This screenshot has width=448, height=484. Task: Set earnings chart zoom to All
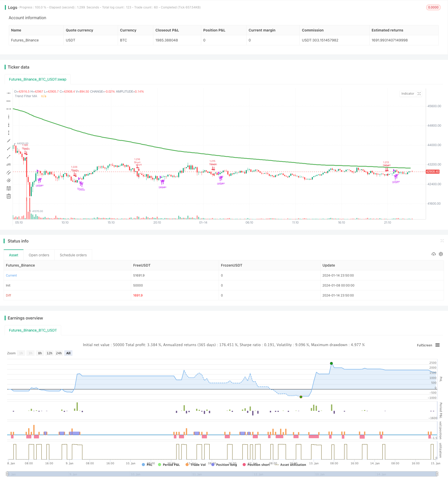(68, 353)
